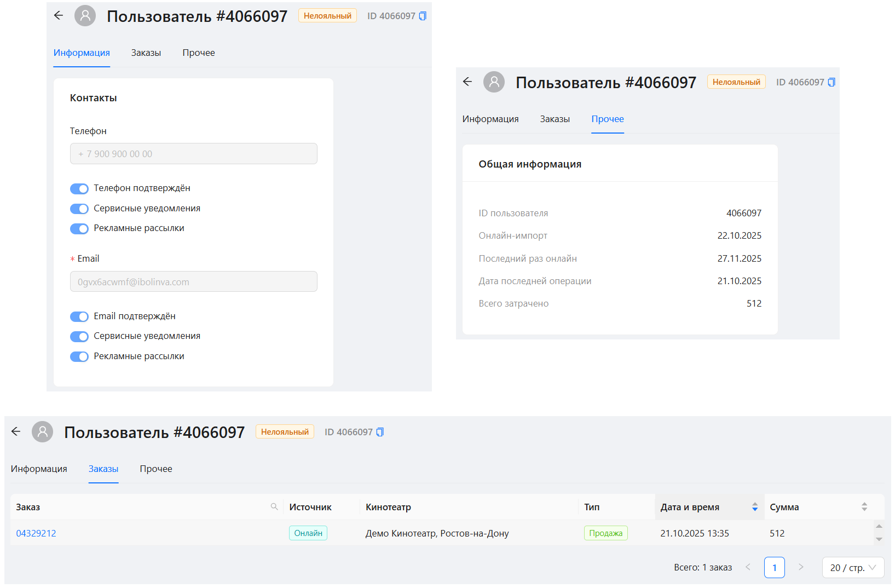The height and width of the screenshot is (588, 895).
Task: Click the search icon in Заказ column header
Action: [x=274, y=507]
